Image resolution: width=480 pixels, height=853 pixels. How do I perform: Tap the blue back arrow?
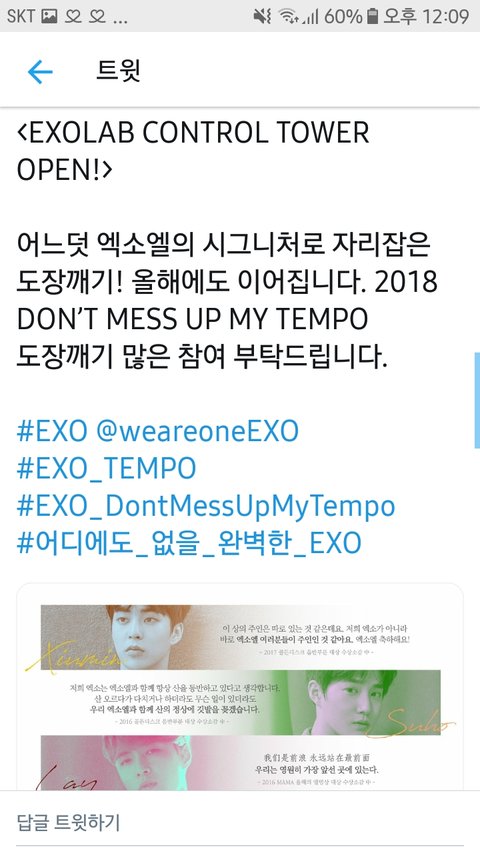coord(40,72)
